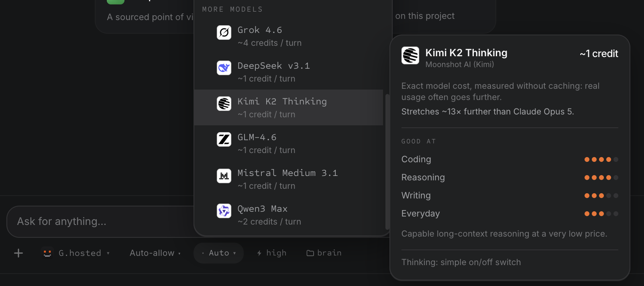The image size is (644, 286).
Task: Click the model list scrollbar
Action: [387, 162]
